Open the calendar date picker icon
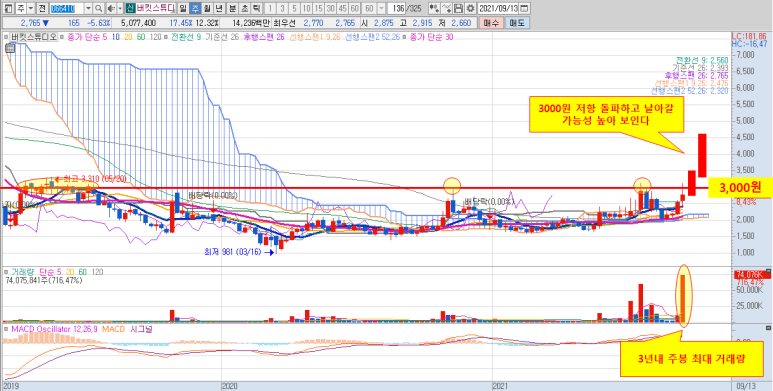773x391 pixels. click(524, 8)
